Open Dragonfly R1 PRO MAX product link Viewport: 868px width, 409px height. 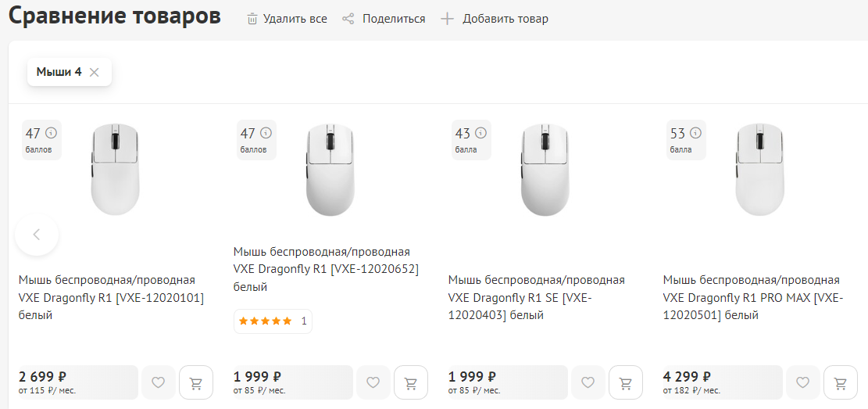(x=752, y=297)
